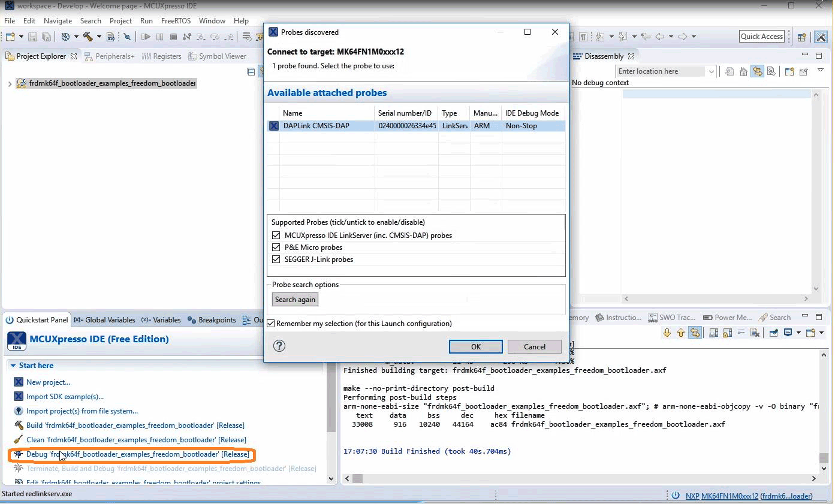
Task: Disable P&E Micro probes checkbox
Action: click(x=276, y=248)
